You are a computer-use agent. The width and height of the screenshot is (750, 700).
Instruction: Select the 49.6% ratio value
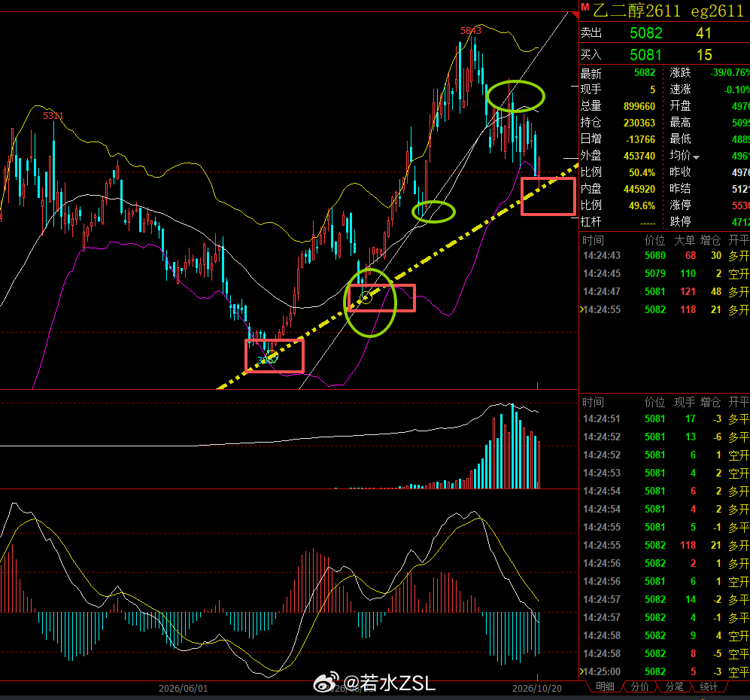642,205
